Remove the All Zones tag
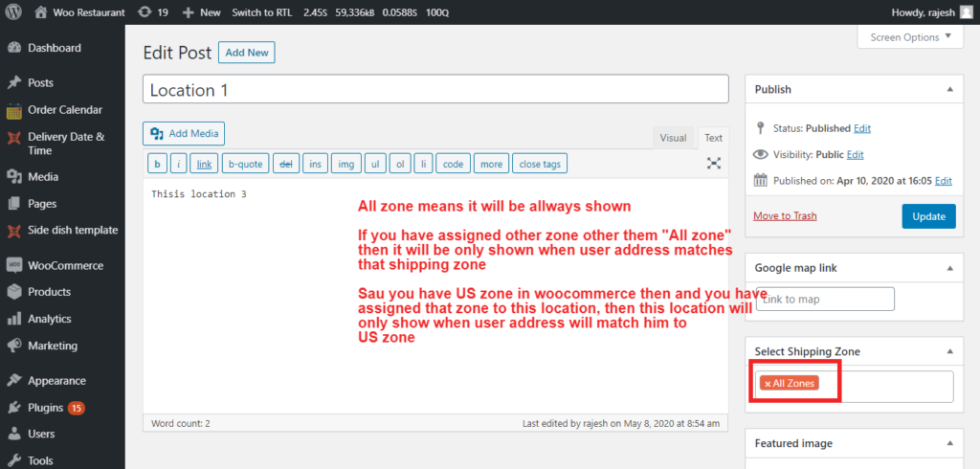 coord(768,384)
